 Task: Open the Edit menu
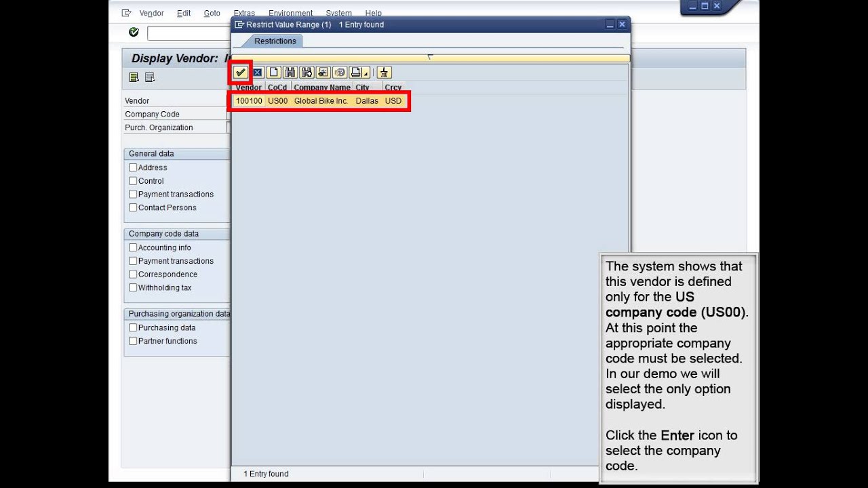click(184, 13)
